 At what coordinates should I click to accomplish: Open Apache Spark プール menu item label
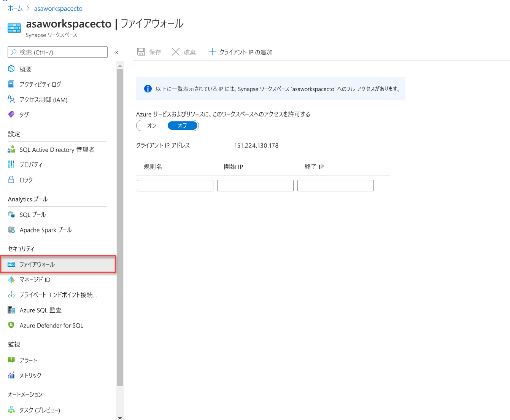click(46, 230)
